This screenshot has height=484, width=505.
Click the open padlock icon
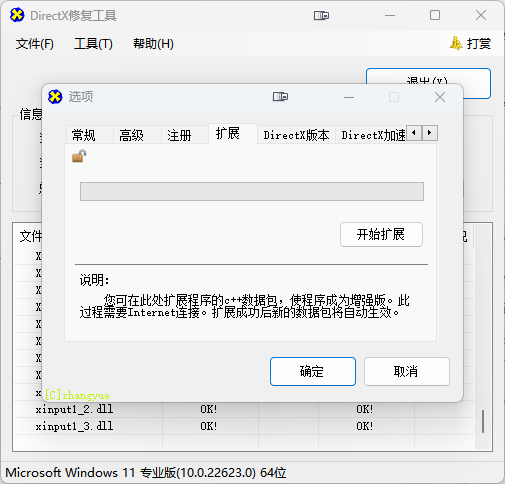click(79, 156)
